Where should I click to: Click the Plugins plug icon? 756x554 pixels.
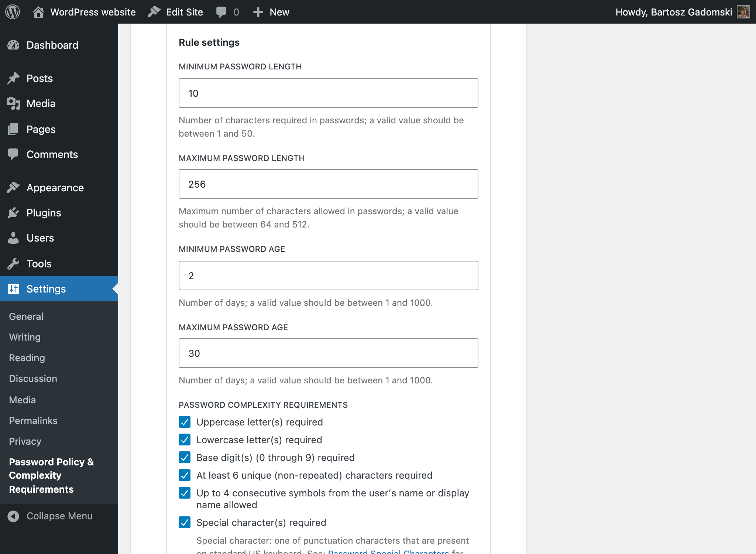point(13,213)
